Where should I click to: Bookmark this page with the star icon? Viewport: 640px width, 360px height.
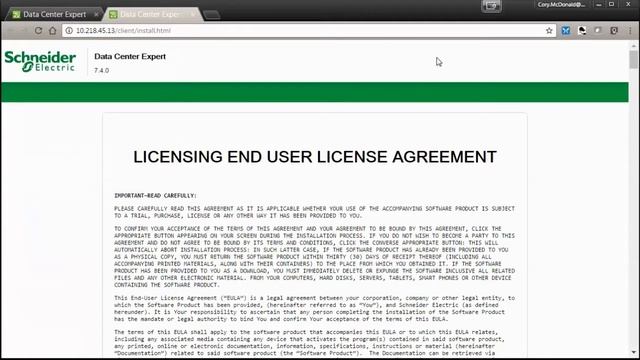point(549,31)
